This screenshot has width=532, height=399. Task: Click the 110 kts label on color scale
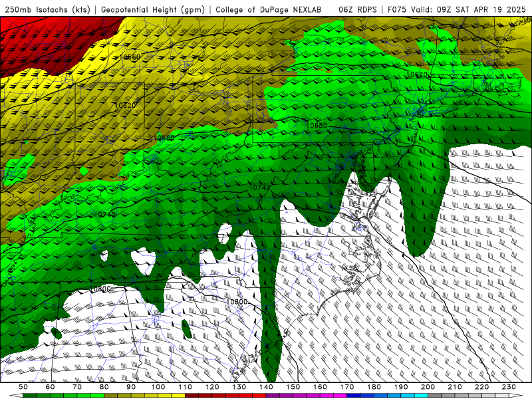(186, 387)
